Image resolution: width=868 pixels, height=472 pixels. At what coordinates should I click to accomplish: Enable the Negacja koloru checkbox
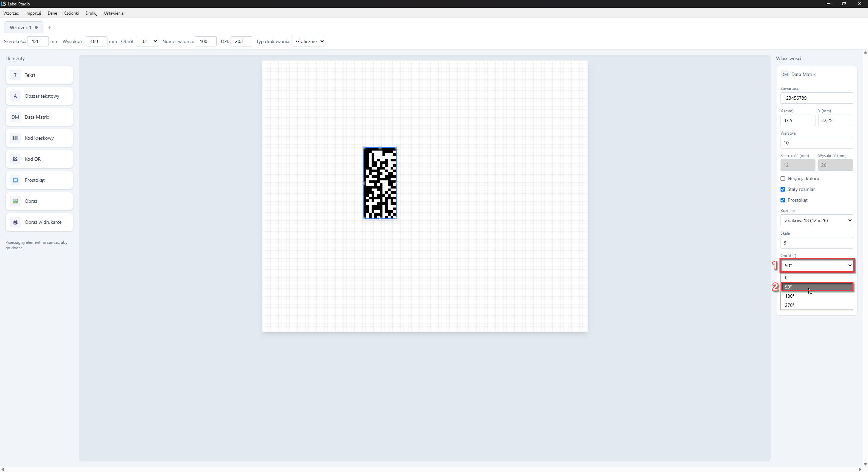coord(783,178)
